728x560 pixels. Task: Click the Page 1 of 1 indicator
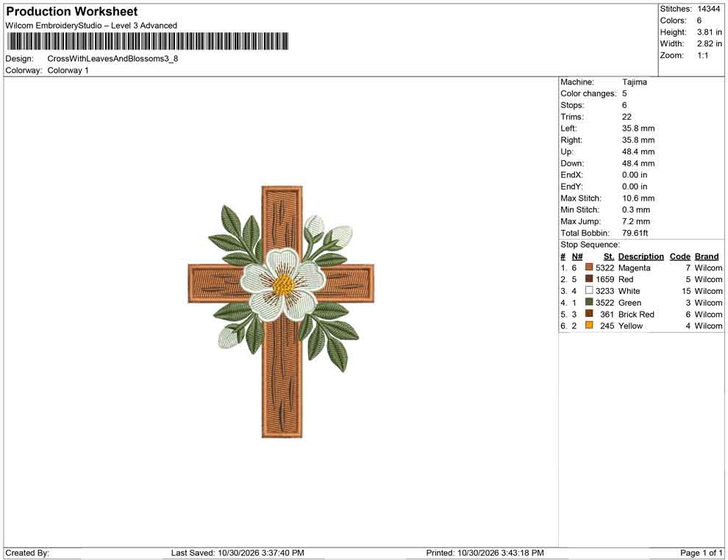pos(701,553)
